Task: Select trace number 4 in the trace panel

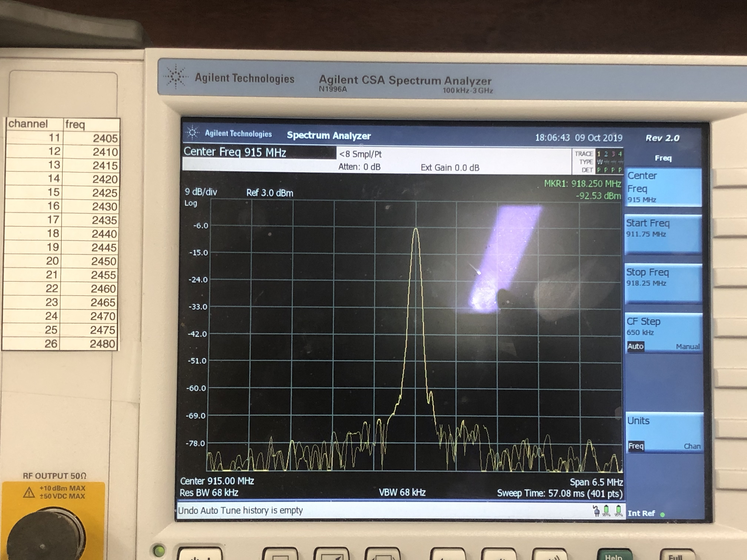Action: 620,154
